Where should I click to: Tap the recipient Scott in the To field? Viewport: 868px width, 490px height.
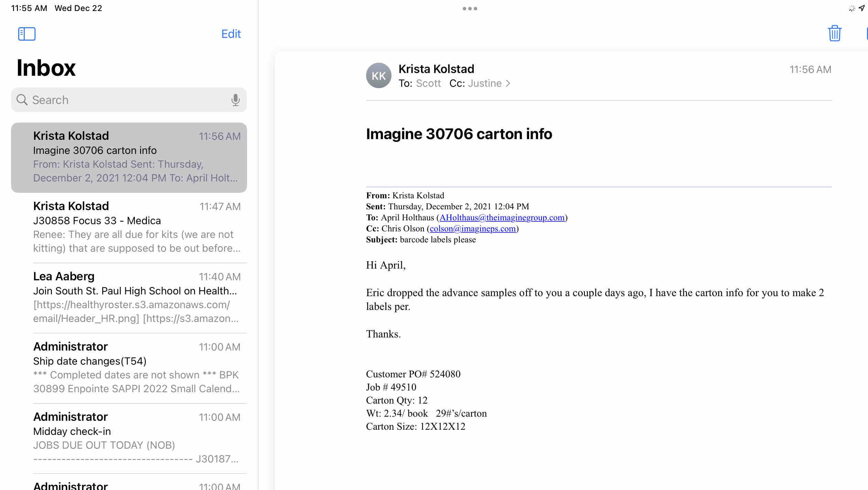pos(428,84)
